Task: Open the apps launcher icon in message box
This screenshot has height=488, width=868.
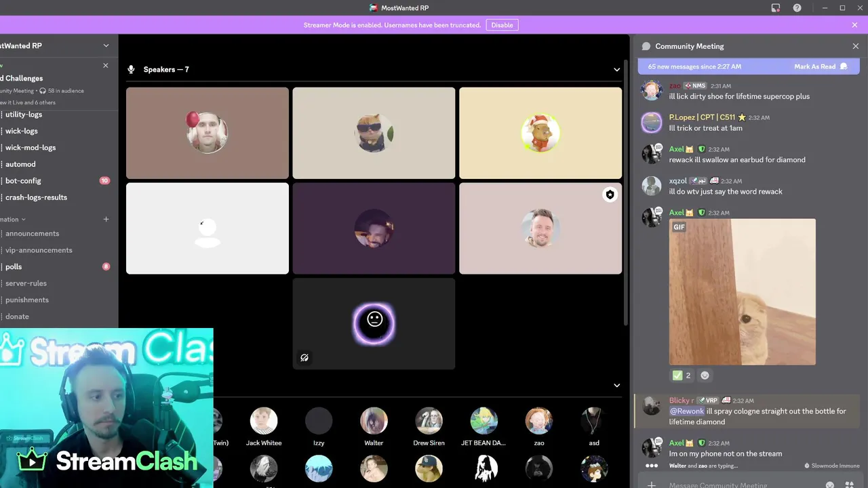Action: click(x=849, y=485)
